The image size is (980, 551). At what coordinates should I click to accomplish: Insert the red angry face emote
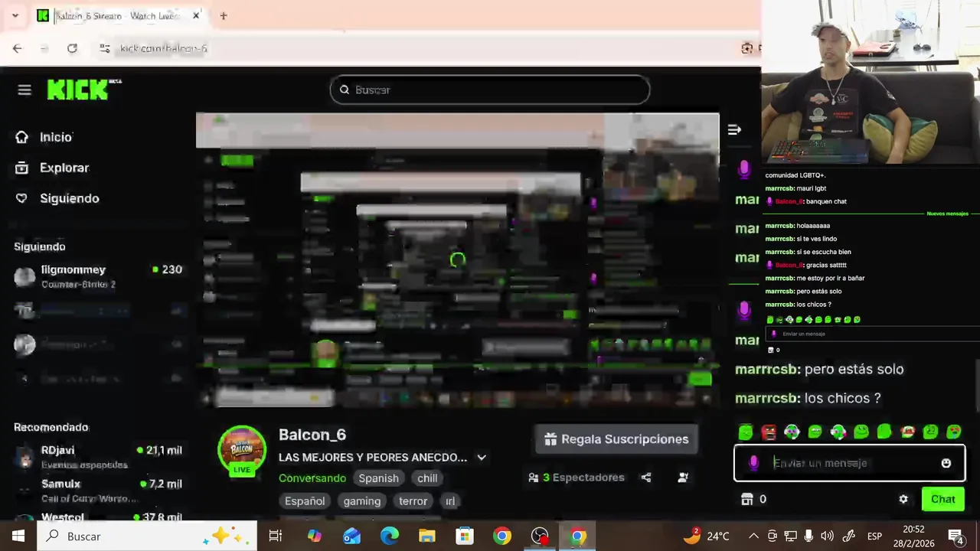[769, 432]
